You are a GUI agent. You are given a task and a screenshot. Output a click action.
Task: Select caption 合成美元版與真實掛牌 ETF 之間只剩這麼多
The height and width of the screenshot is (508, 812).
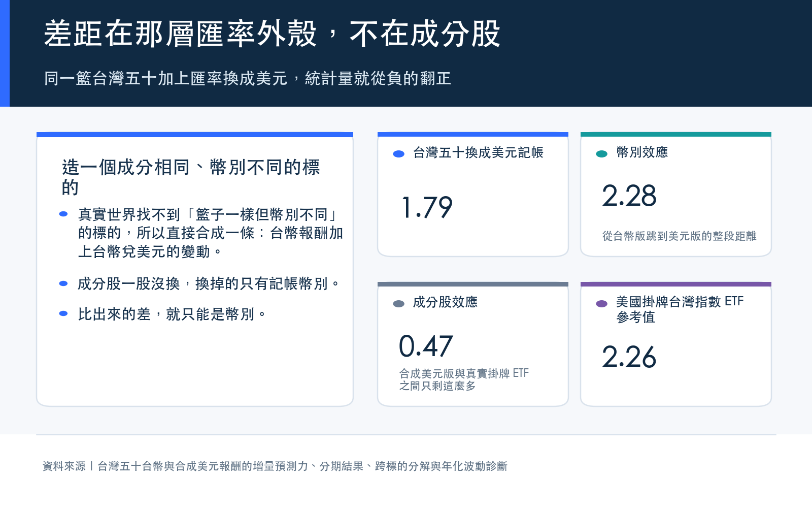(464, 379)
